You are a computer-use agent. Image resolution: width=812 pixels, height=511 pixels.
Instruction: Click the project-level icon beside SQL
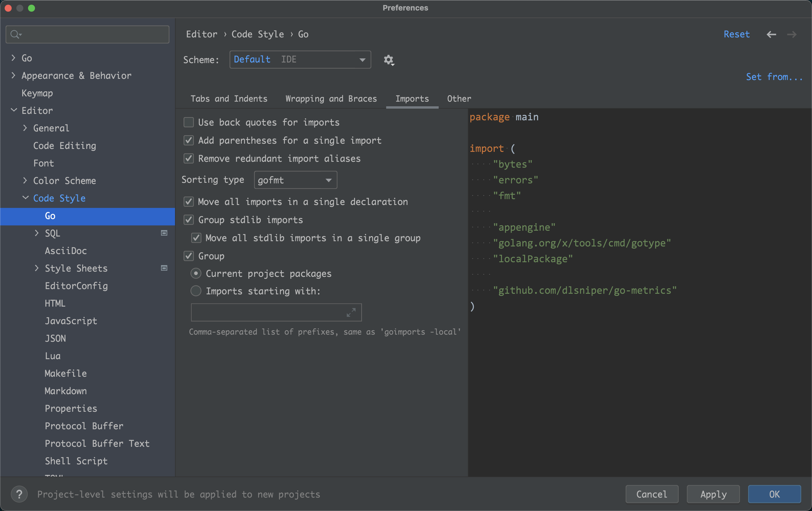164,233
